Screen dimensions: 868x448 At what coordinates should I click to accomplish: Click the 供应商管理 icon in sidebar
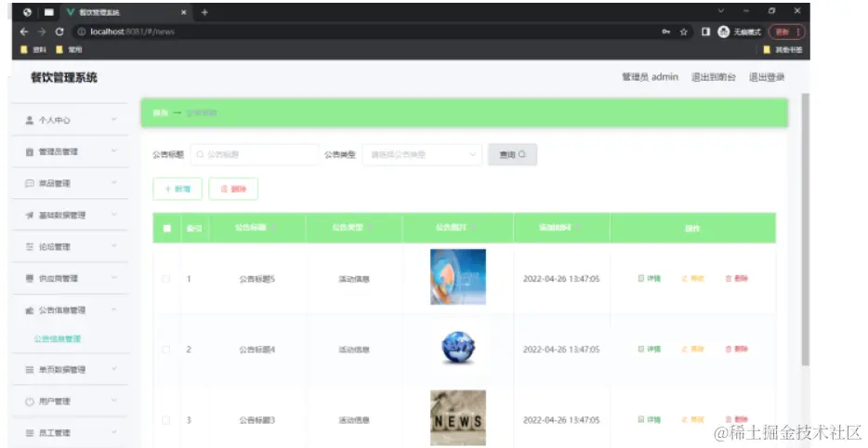click(30, 278)
